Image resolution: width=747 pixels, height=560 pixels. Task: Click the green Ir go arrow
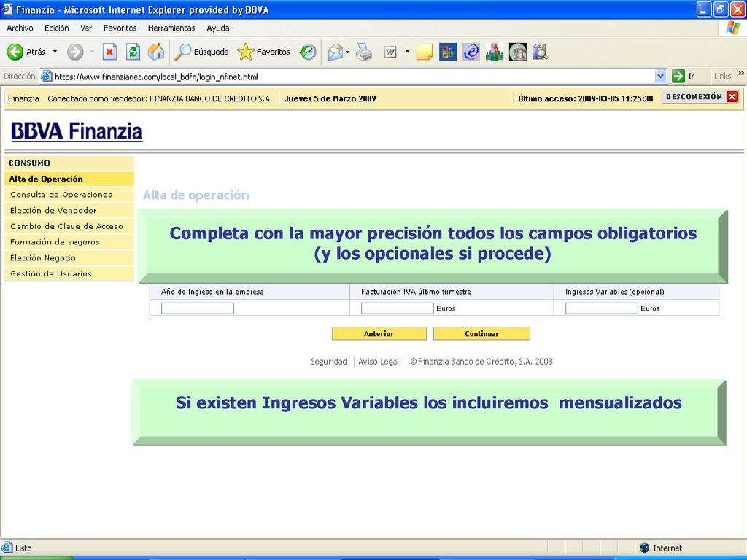(678, 76)
